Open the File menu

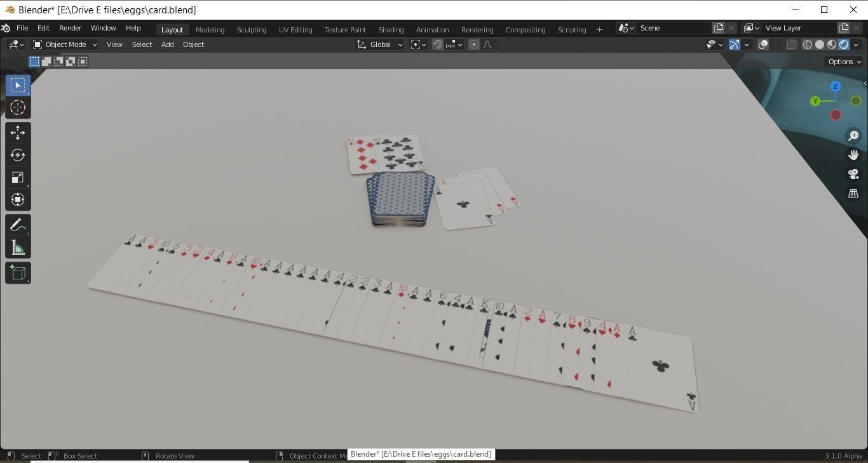(x=22, y=29)
